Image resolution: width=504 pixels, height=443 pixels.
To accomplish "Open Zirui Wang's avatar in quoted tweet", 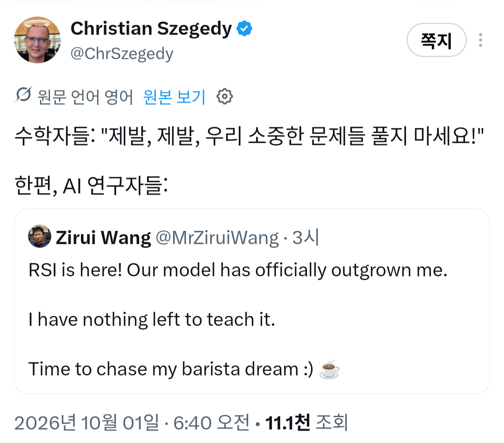I will pyautogui.click(x=40, y=237).
